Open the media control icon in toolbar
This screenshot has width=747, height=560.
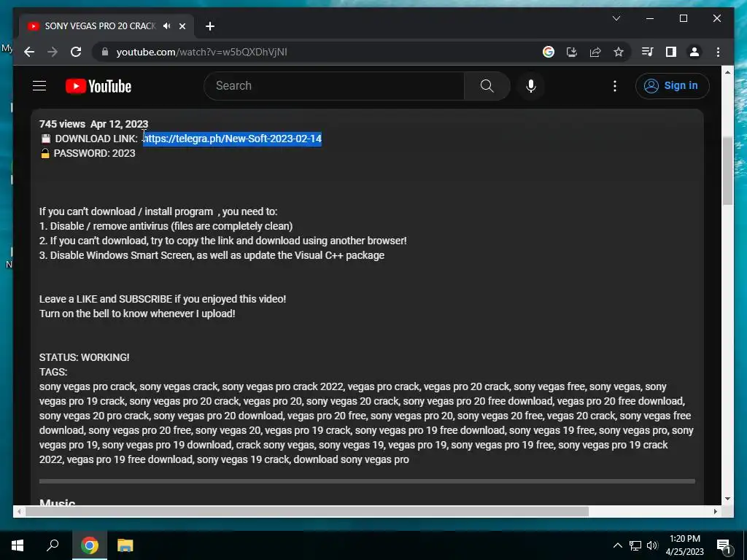coord(647,52)
